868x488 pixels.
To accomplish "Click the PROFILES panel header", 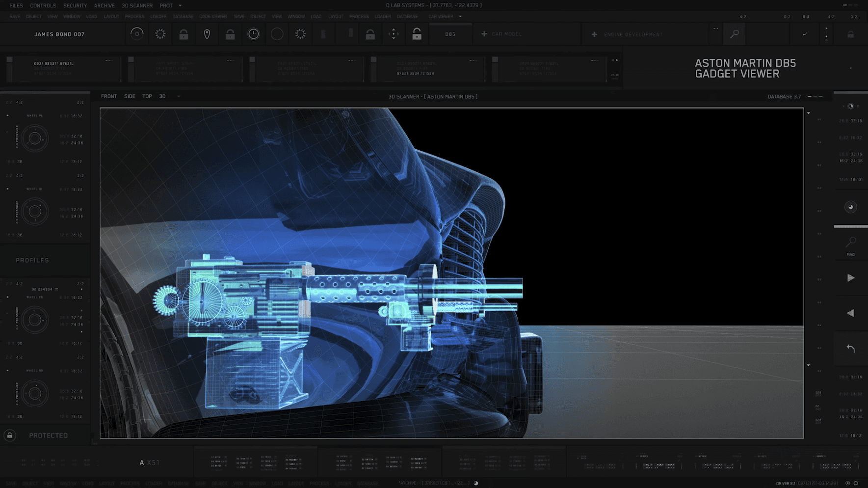I will click(x=32, y=260).
